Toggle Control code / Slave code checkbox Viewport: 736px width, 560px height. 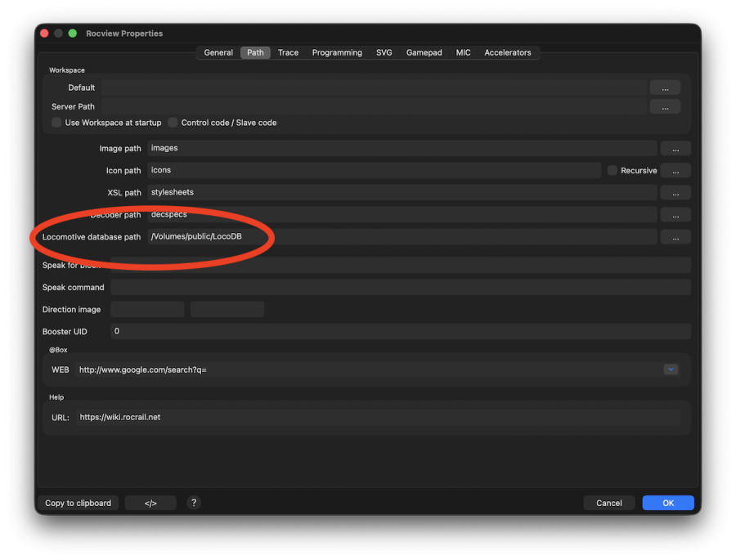[173, 123]
